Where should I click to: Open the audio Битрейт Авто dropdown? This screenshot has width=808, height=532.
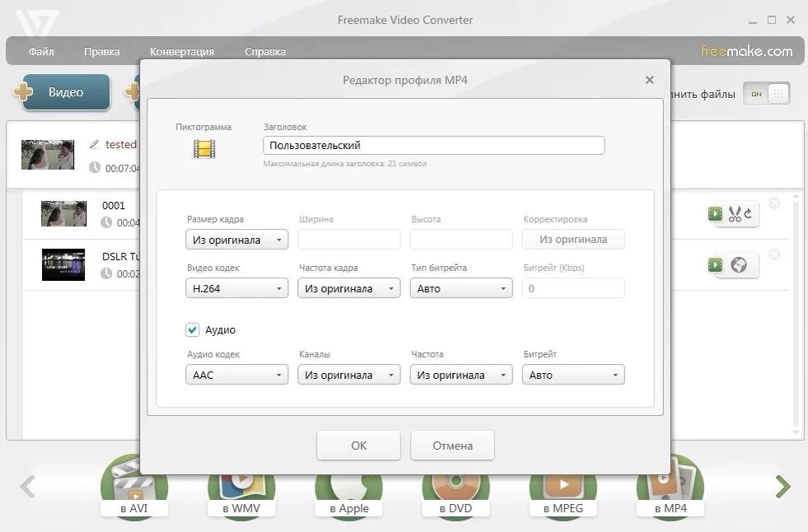tap(573, 375)
